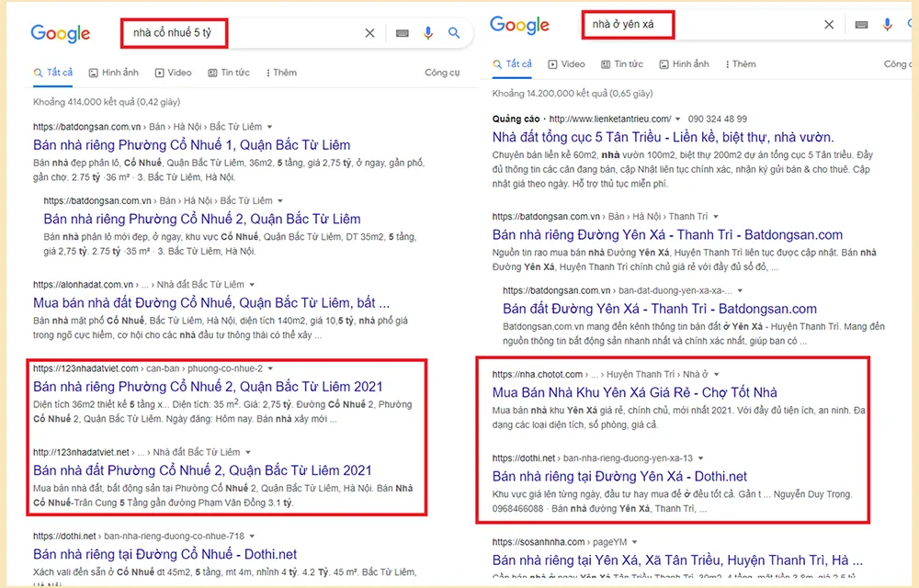The width and height of the screenshot is (919, 588).
Task: Expand arrow beside ban-dat-duong-yen-xa URL
Action: [x=740, y=290]
